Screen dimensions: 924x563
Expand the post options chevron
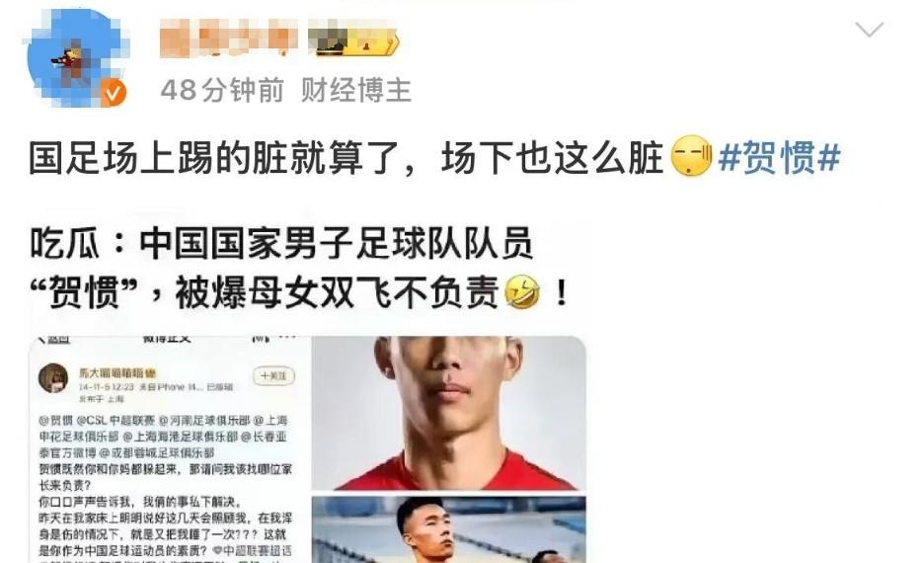pyautogui.click(x=869, y=29)
